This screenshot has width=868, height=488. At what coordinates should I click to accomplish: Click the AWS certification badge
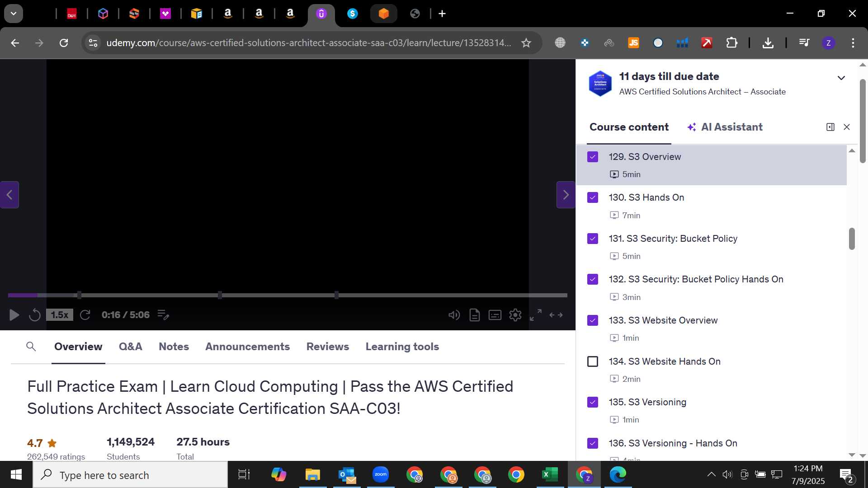[x=600, y=84]
